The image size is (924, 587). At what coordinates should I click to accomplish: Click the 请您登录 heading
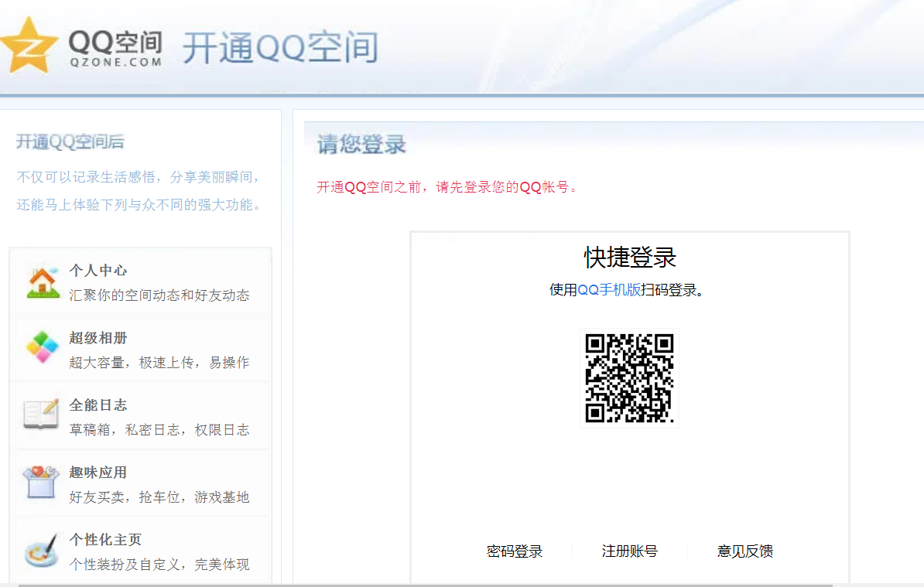tap(361, 145)
